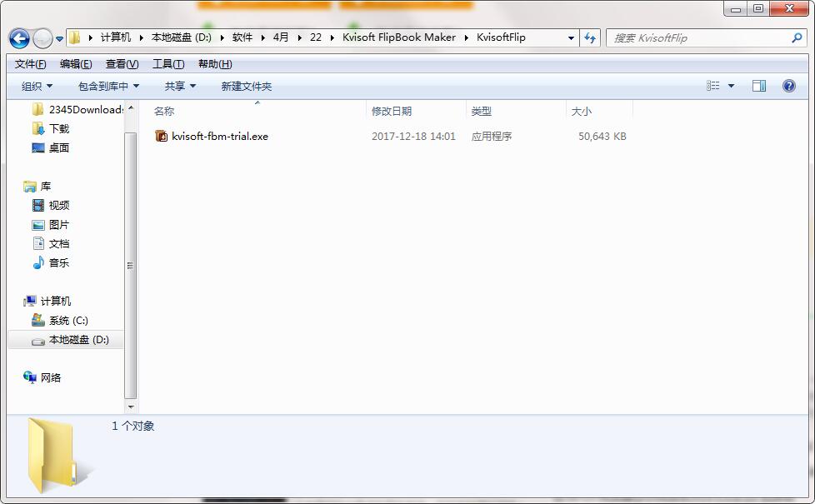Click Kvisoft FlipBook Maker breadcrumb segment

398,37
